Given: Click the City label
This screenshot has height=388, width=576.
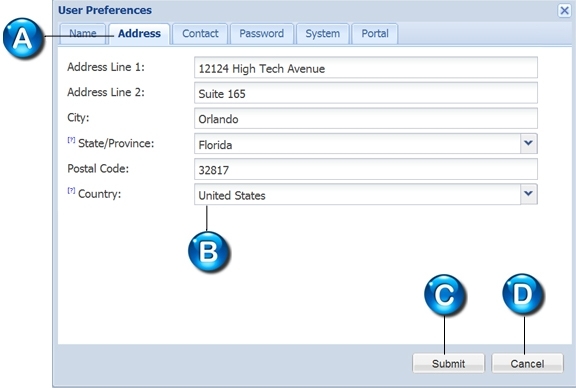Looking at the screenshot, I should pos(78,118).
